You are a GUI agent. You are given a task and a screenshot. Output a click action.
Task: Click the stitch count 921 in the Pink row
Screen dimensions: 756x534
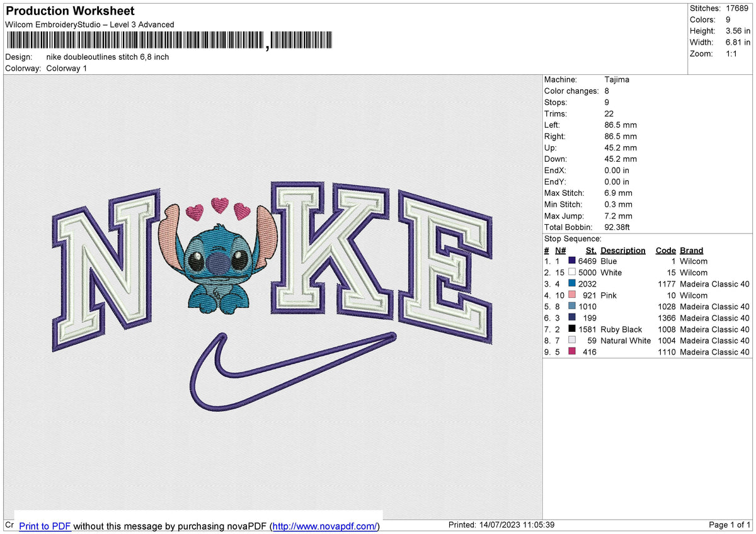pos(590,295)
